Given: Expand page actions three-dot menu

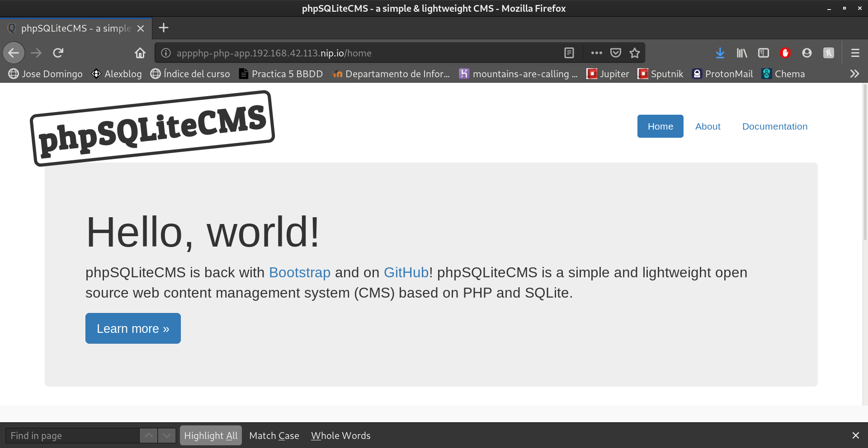Looking at the screenshot, I should (596, 53).
